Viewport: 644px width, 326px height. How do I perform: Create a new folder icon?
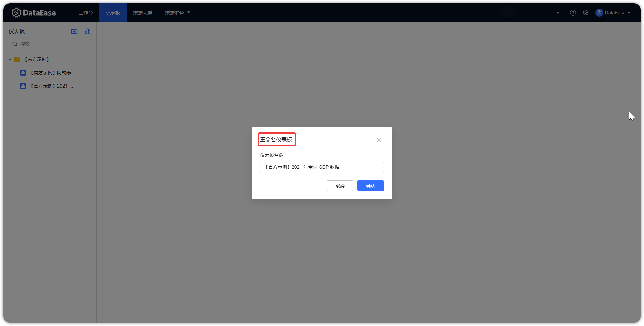[x=74, y=31]
